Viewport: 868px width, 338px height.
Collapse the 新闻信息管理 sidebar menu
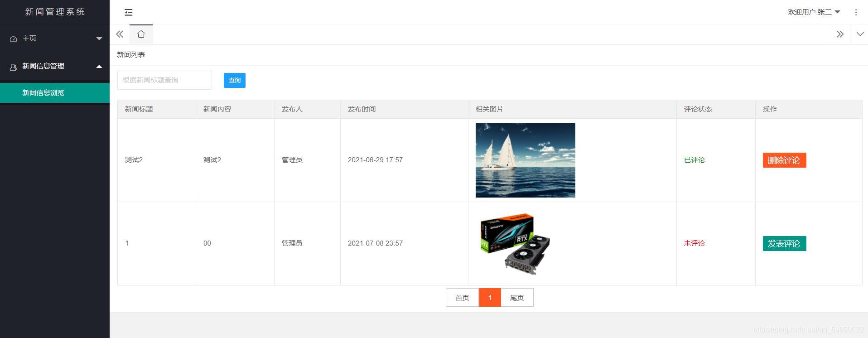(x=99, y=67)
